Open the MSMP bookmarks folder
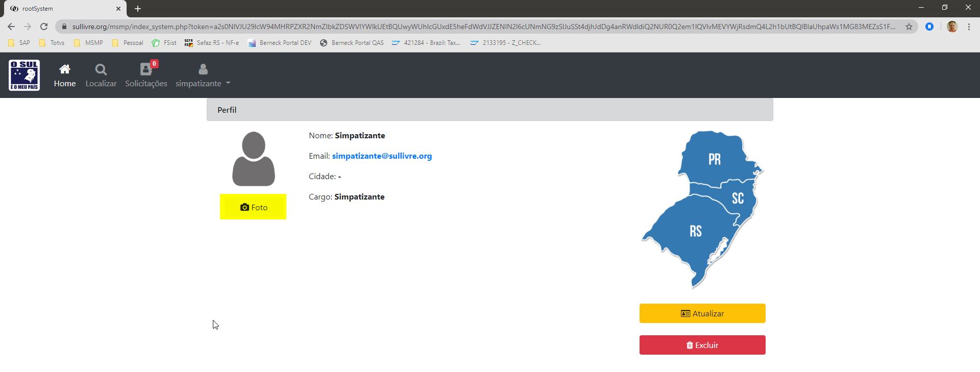Image resolution: width=980 pixels, height=372 pixels. (89, 43)
